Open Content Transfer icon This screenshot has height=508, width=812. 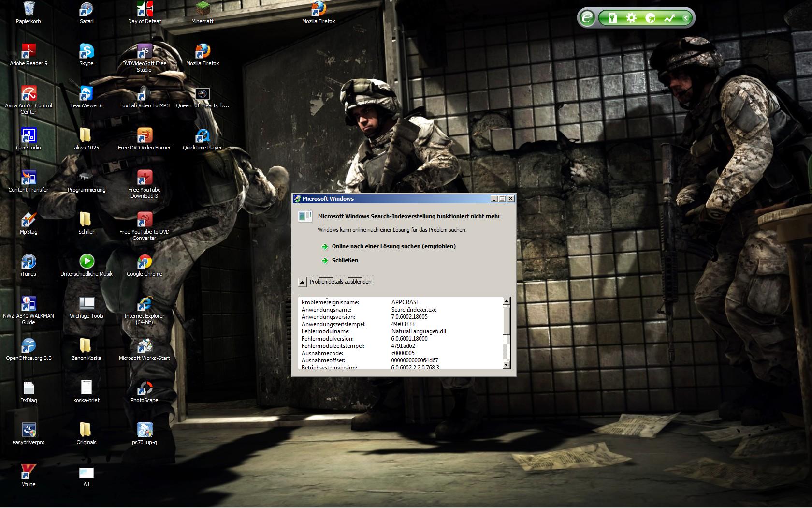click(29, 178)
